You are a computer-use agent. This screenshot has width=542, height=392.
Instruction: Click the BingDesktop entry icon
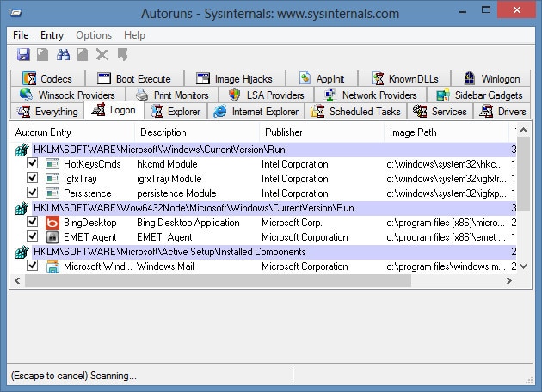pyautogui.click(x=52, y=223)
